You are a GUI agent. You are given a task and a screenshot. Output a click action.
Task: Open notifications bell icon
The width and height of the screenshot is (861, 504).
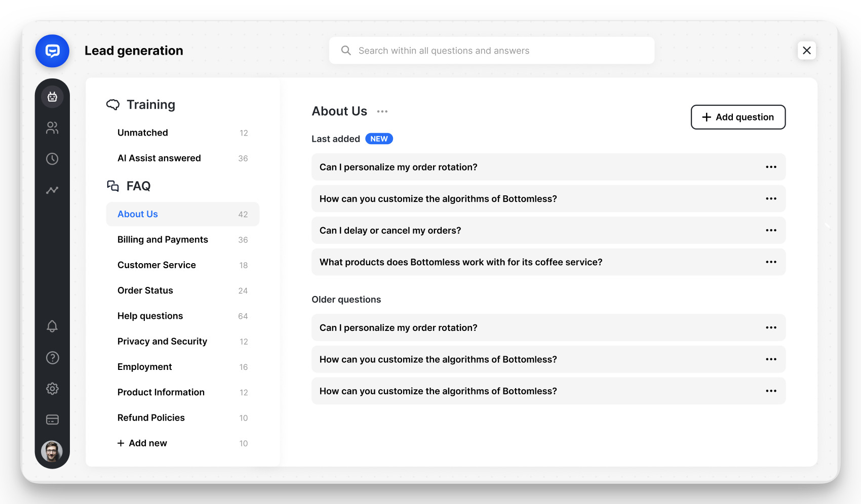pyautogui.click(x=52, y=326)
